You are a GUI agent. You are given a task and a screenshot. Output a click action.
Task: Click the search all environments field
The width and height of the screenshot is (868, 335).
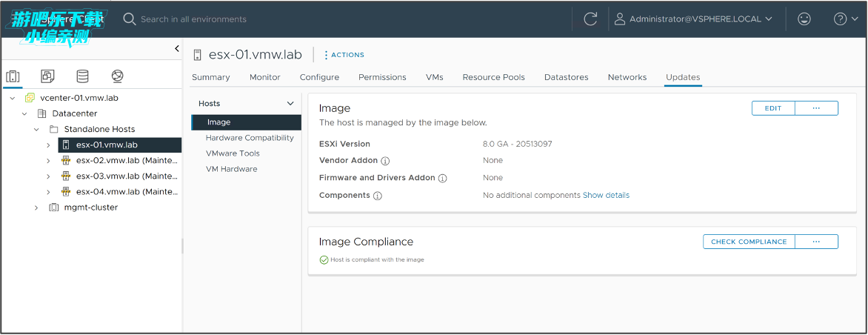click(x=296, y=19)
